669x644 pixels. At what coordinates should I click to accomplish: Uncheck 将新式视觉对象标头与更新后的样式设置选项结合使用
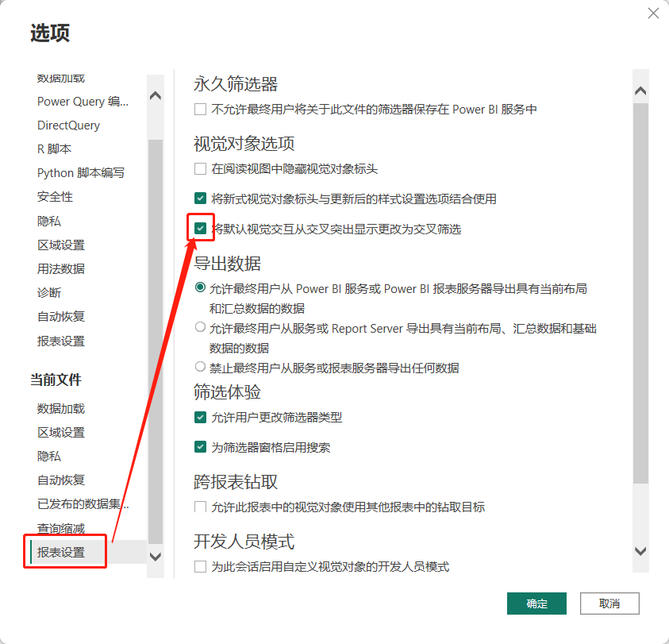pyautogui.click(x=200, y=199)
